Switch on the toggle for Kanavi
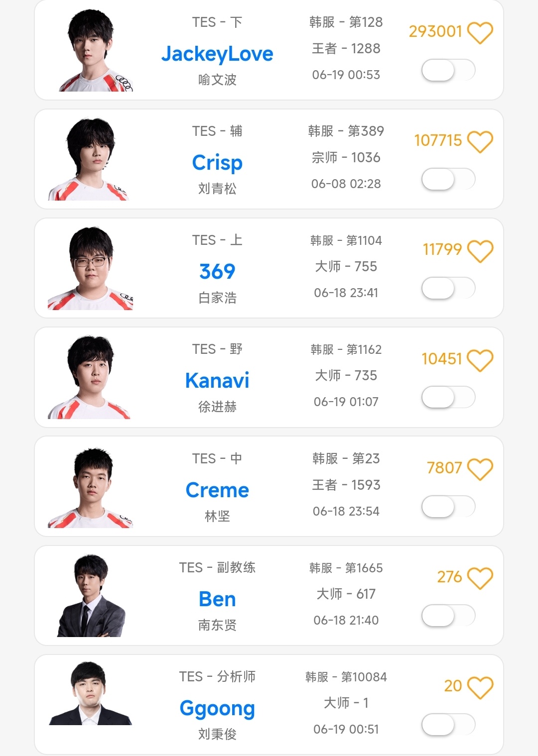Image resolution: width=538 pixels, height=756 pixels. pos(448,397)
